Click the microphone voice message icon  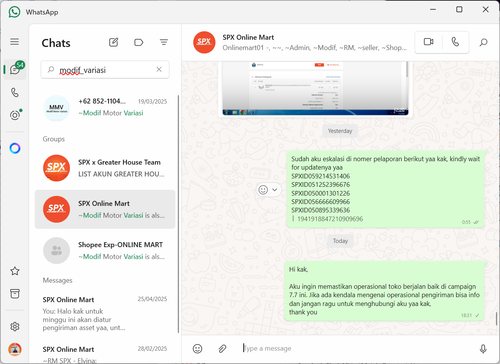pos(483,349)
